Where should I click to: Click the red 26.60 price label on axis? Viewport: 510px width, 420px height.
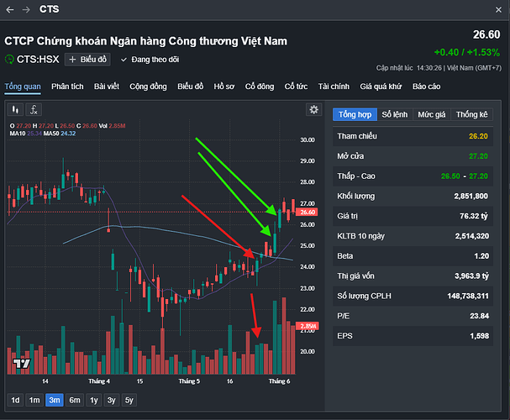coord(307,213)
